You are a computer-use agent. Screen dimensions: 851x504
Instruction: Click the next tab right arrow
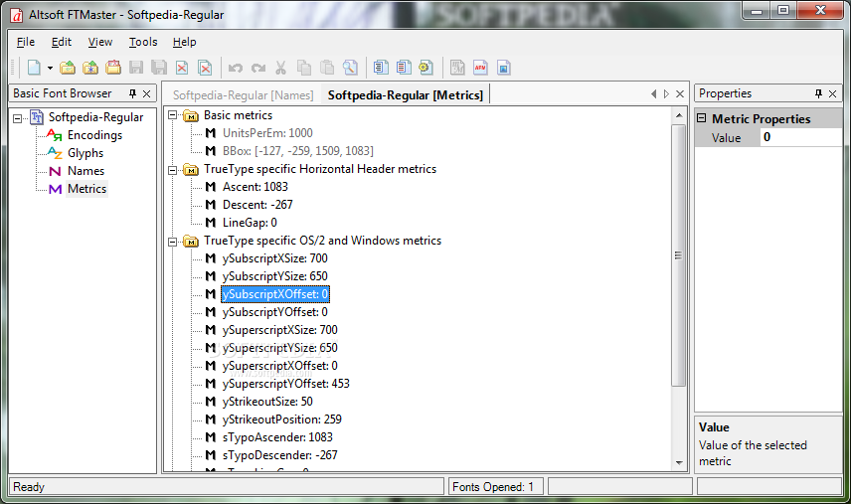pyautogui.click(x=666, y=93)
